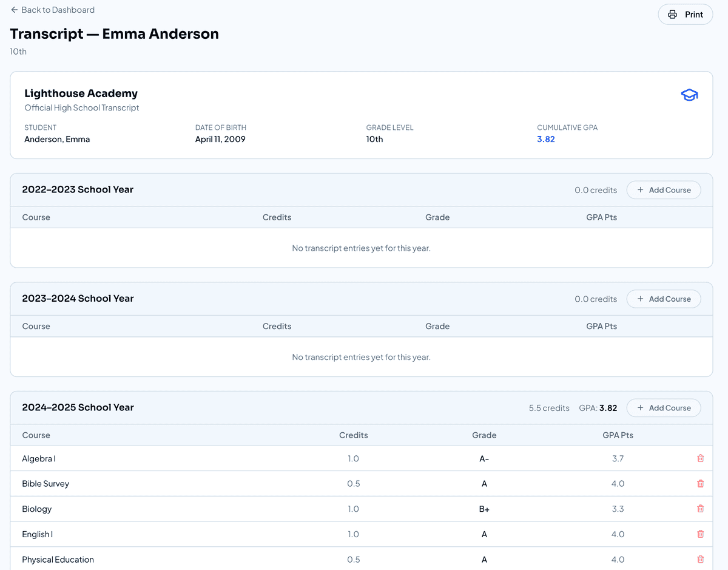The image size is (728, 570).
Task: Click the cumulative GPA value 3.82
Action: click(545, 139)
